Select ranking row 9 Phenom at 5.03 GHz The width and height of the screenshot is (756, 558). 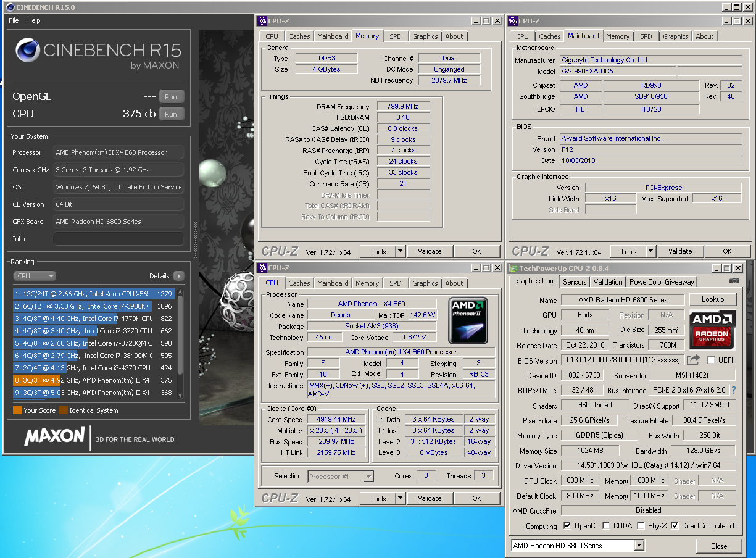click(94, 393)
